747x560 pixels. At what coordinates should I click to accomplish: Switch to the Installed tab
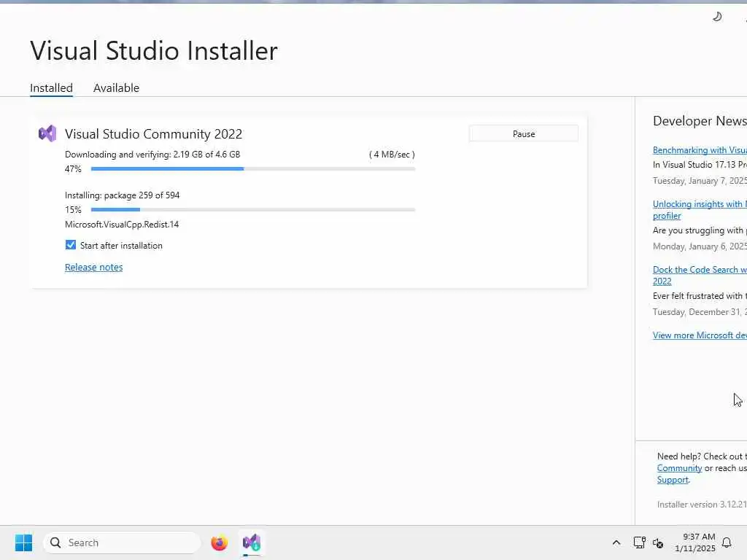(52, 88)
